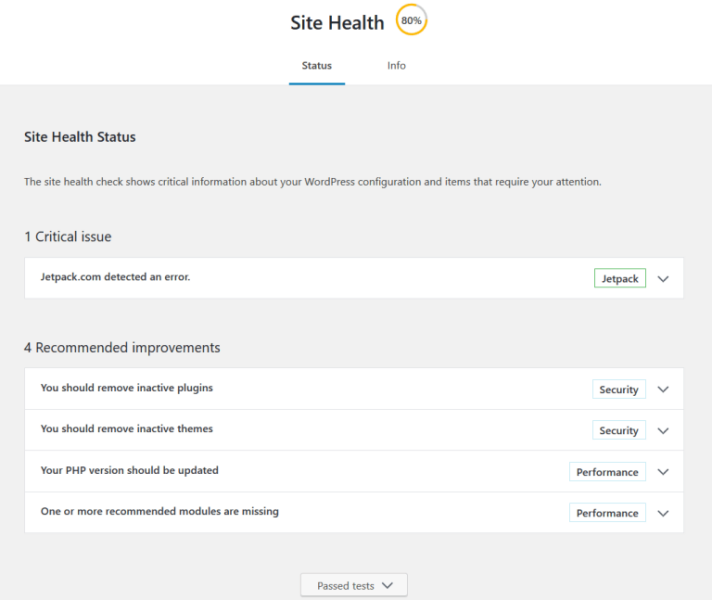This screenshot has width=712, height=600.
Task: Expand the Jetpack.com detected an error chevron
Action: (x=663, y=279)
